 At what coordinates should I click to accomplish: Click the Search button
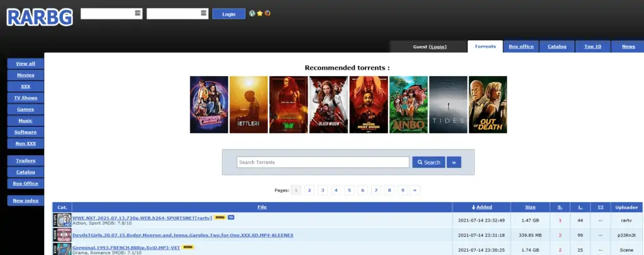[429, 162]
